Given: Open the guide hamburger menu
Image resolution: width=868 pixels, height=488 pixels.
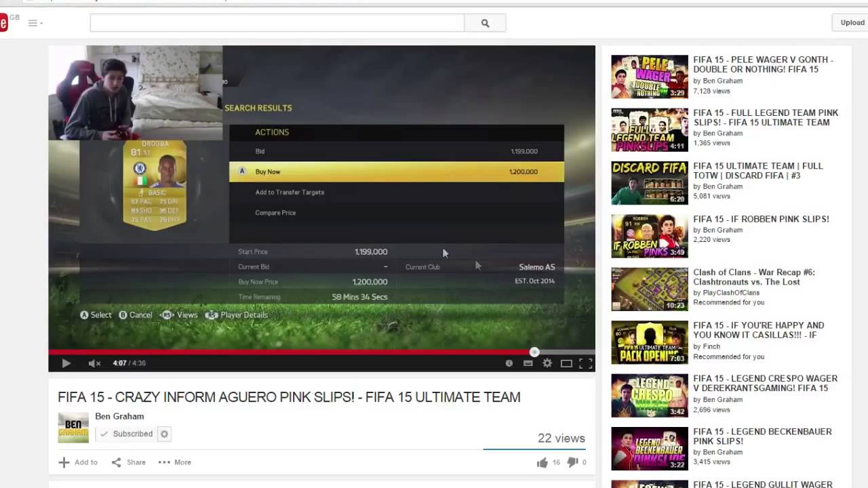Looking at the screenshot, I should point(35,23).
